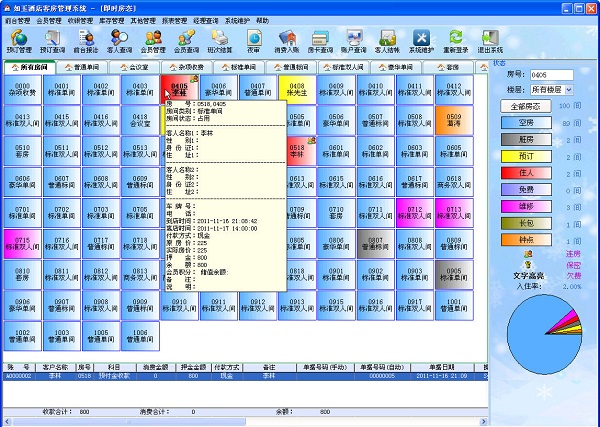This screenshot has height=427, width=600.
Task: Click the 全部房态 button
Action: coord(526,106)
